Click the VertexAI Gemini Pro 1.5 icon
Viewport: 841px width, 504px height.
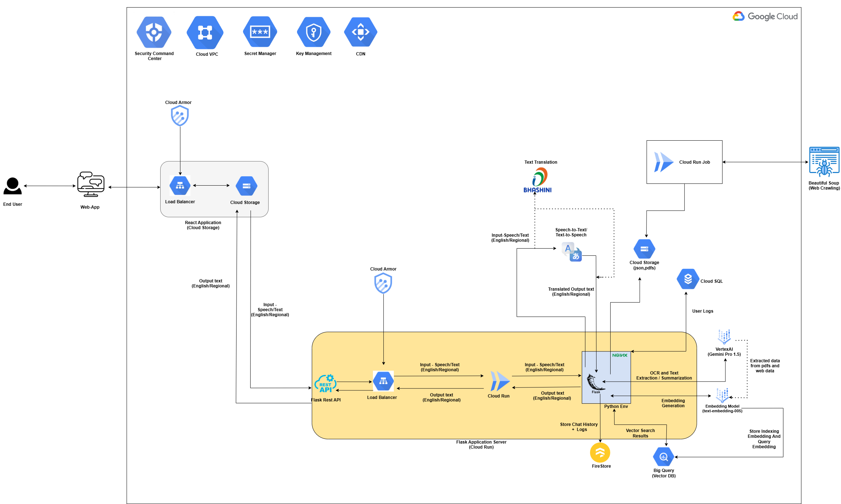pyautogui.click(x=724, y=337)
